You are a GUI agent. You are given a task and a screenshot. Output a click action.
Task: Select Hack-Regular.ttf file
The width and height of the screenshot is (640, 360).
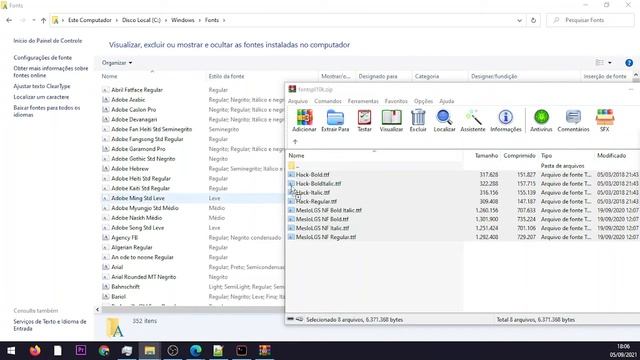click(x=316, y=202)
